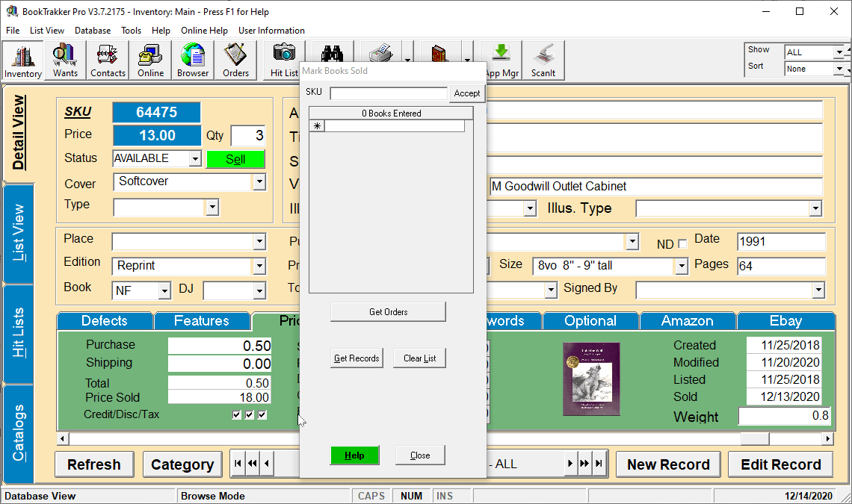Open the Database menu
Screen dimensions: 852x504
coord(93,31)
